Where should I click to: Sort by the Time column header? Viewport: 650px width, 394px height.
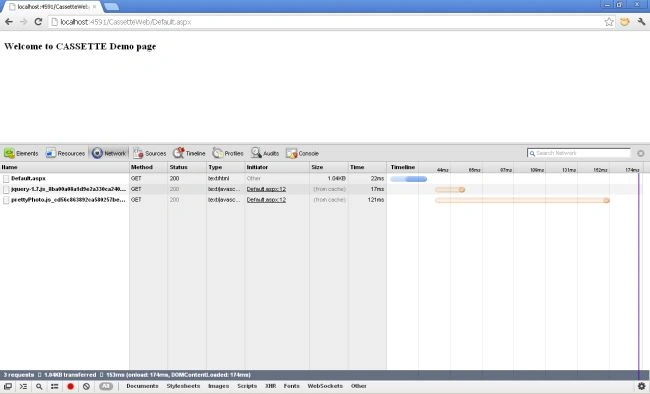pos(367,167)
